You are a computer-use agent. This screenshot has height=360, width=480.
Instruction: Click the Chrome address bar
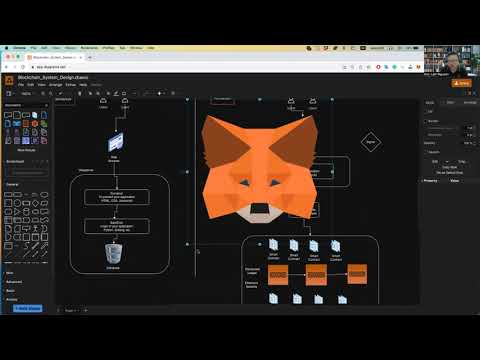[187, 67]
